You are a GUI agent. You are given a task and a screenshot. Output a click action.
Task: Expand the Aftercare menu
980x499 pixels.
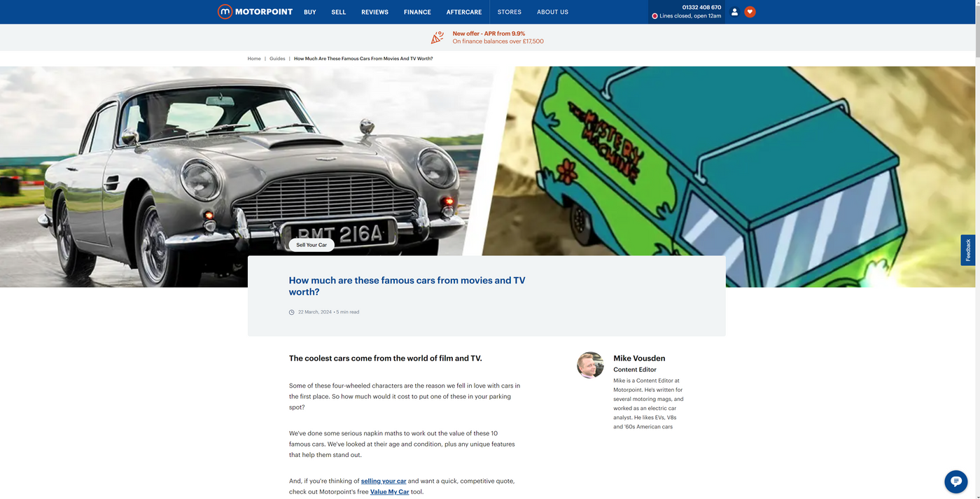[x=464, y=12]
